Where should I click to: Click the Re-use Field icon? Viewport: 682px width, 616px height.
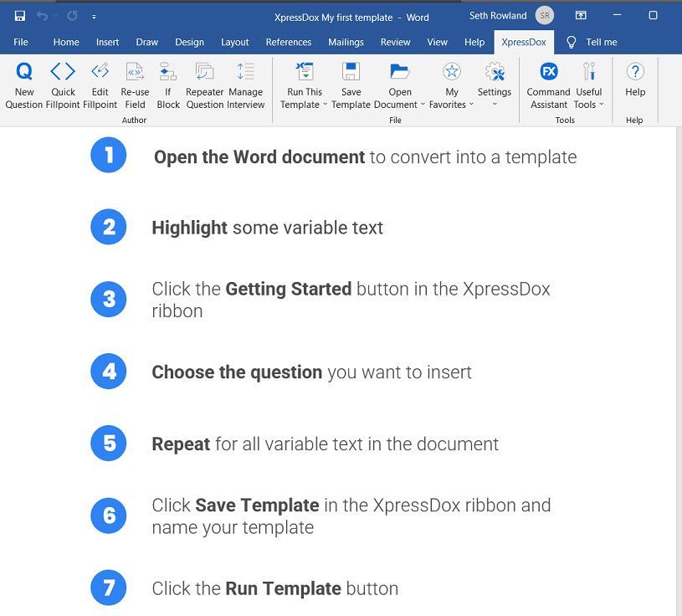click(x=135, y=71)
